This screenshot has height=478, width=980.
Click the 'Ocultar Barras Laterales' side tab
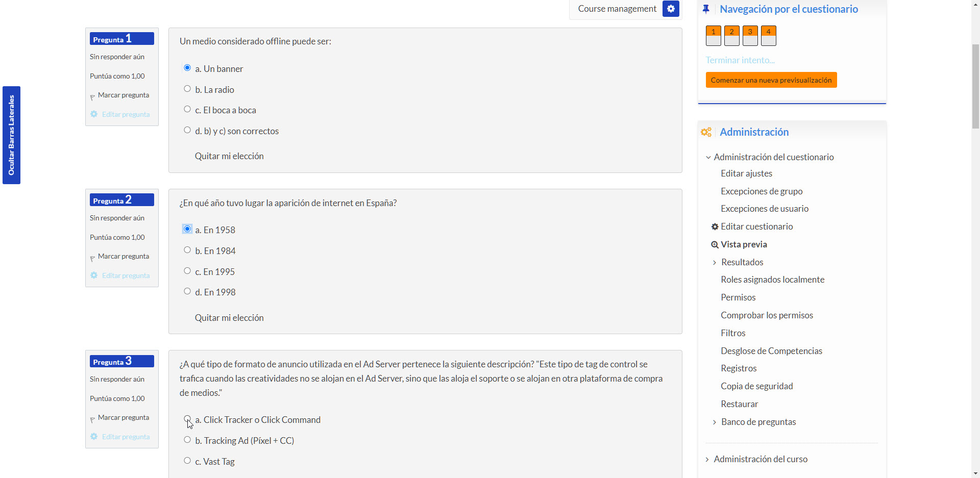pyautogui.click(x=11, y=135)
